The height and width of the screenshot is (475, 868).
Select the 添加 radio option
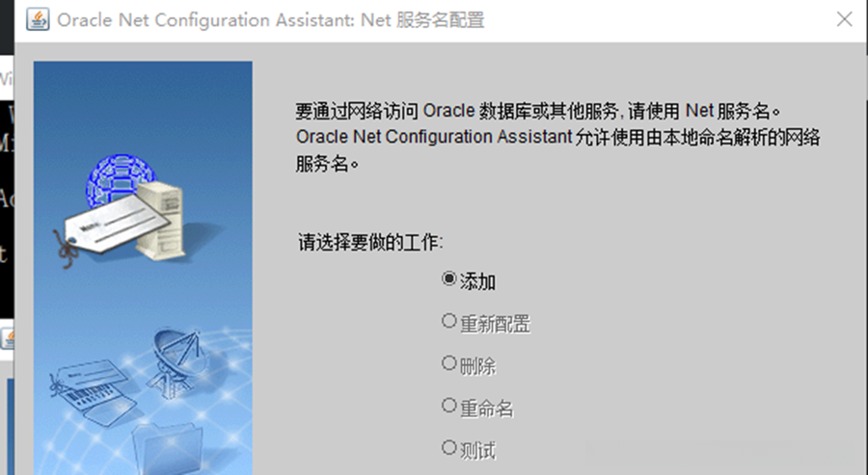pos(448,279)
